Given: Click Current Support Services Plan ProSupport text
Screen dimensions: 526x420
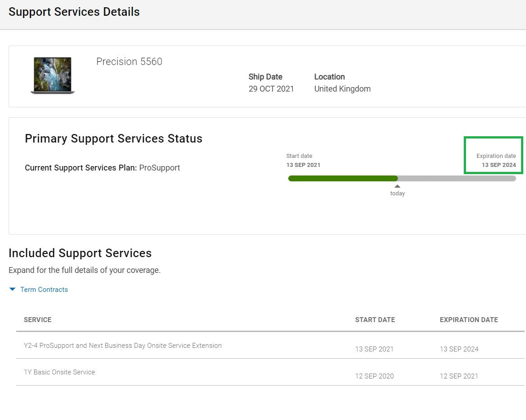Looking at the screenshot, I should click(x=102, y=168).
